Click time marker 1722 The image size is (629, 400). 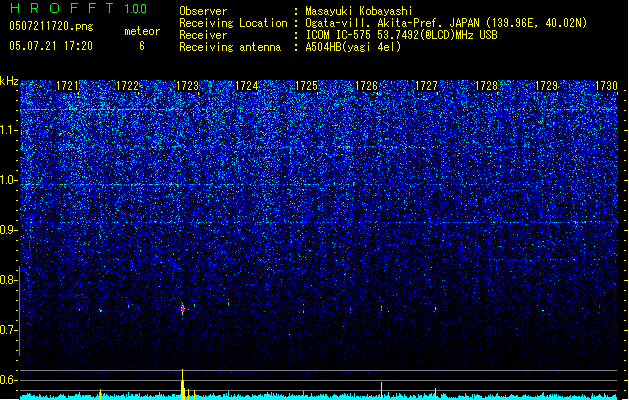(x=127, y=86)
